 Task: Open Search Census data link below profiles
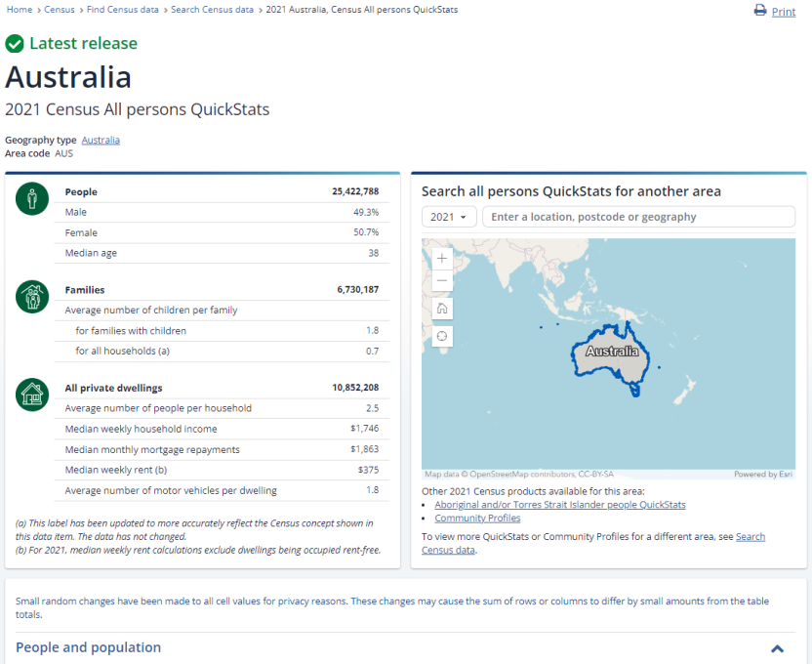[x=751, y=536]
